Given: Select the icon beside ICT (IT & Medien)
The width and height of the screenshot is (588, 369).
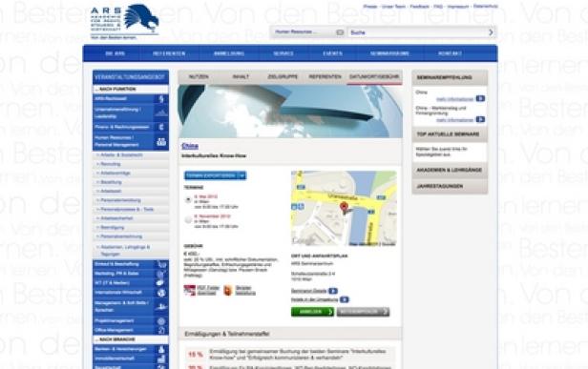Looking at the screenshot, I should tap(161, 283).
